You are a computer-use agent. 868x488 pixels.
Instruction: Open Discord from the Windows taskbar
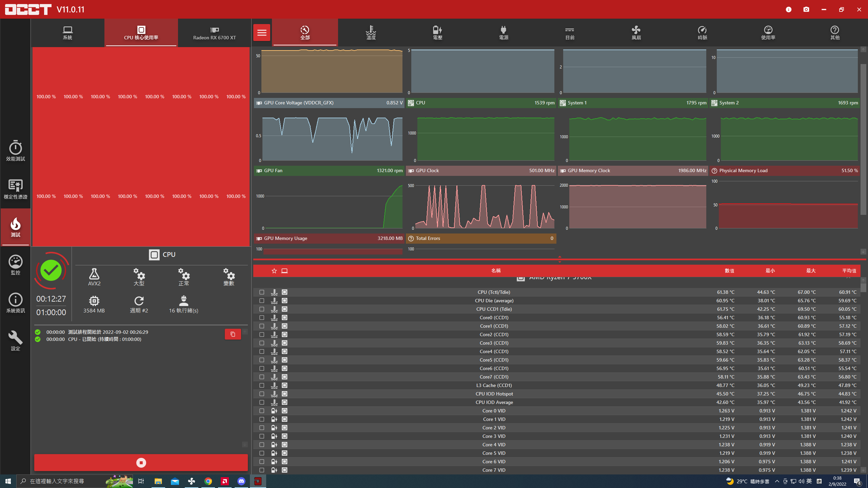pyautogui.click(x=241, y=481)
